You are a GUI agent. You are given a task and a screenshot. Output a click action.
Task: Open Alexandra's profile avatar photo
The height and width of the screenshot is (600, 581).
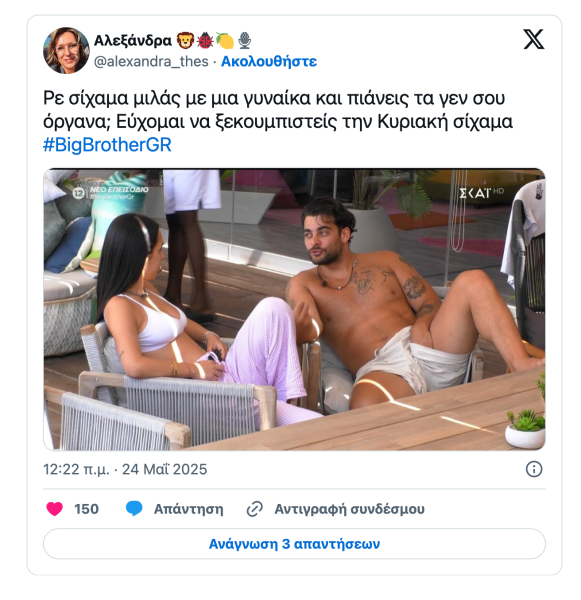click(x=66, y=50)
